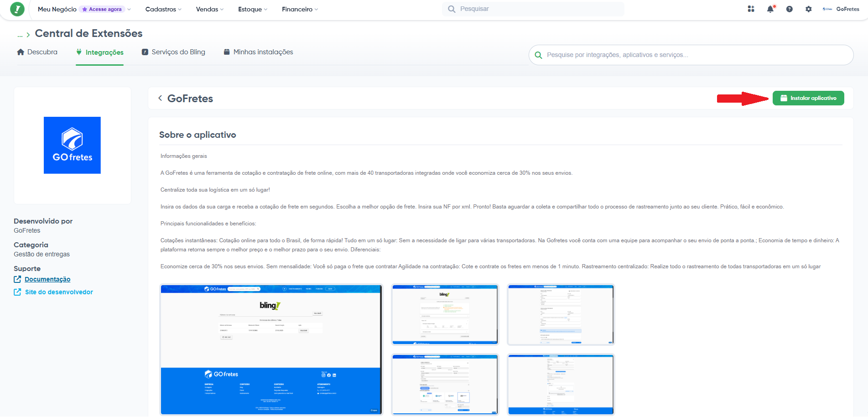Switch to the Serviços do Bling tab
Screen dimensions: 868x417
tap(173, 52)
